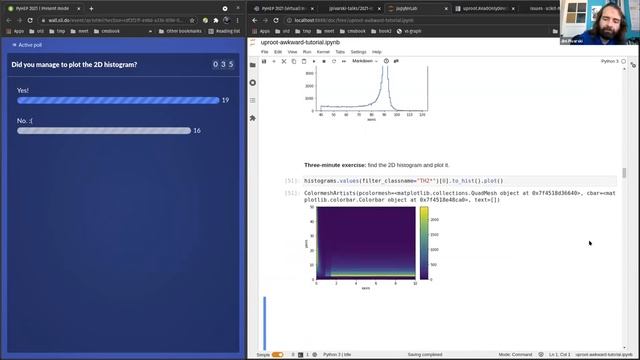Screen dimensions: 640x360
Task: Click the Ln 1, Col 1 status entry
Action: 560,355
